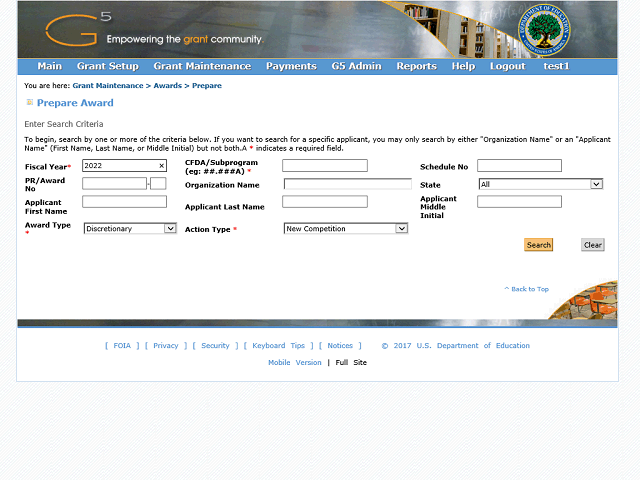Focus the PR/Award No main field
Screen dimensions: 640x480
pyautogui.click(x=114, y=184)
